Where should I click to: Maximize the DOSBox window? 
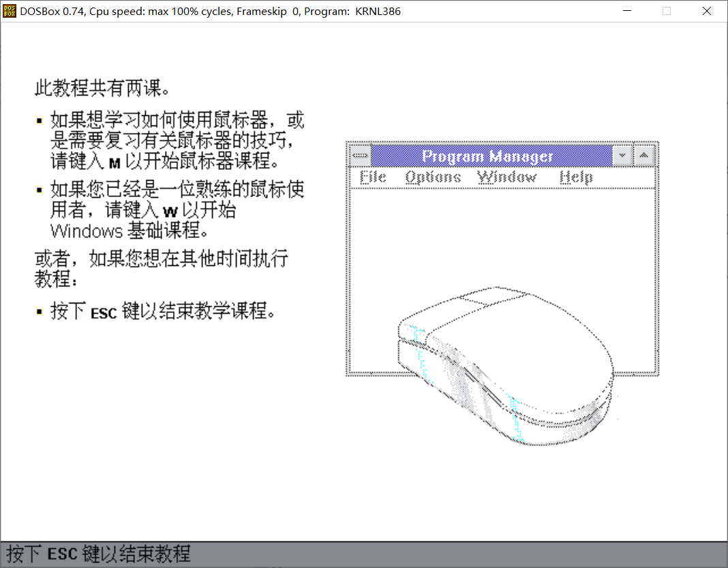click(667, 11)
